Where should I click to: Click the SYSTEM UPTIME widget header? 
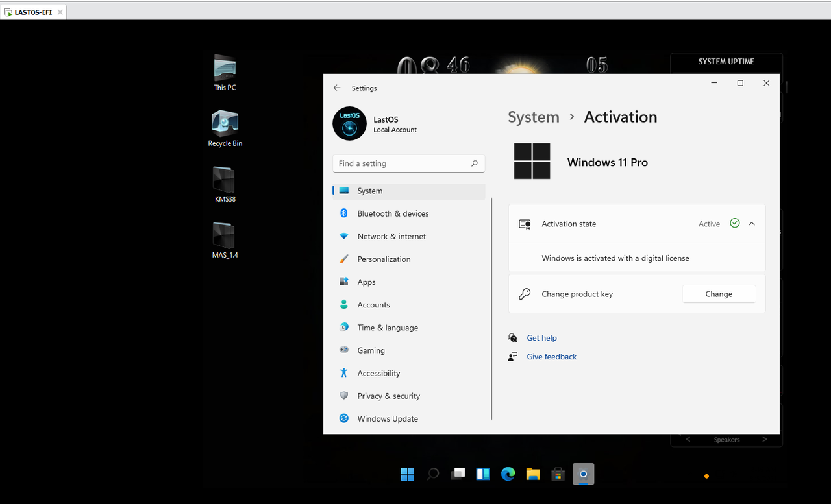pyautogui.click(x=726, y=62)
